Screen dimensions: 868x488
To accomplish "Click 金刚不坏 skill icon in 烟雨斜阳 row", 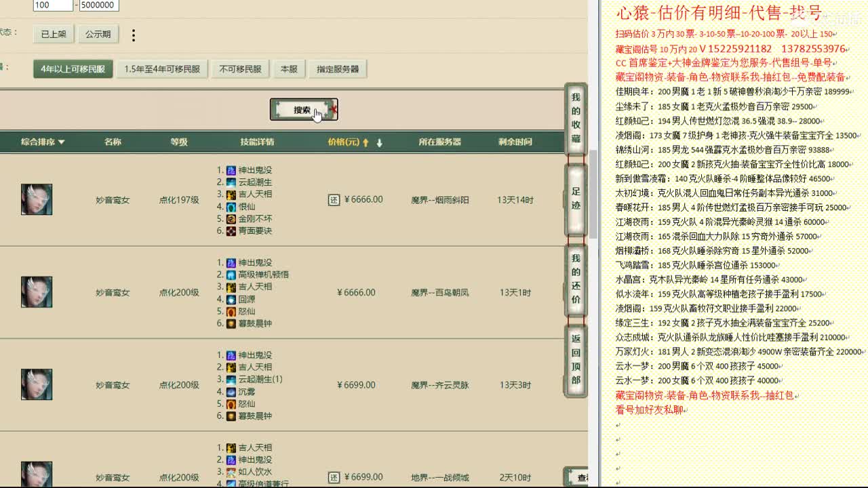I will click(x=231, y=219).
